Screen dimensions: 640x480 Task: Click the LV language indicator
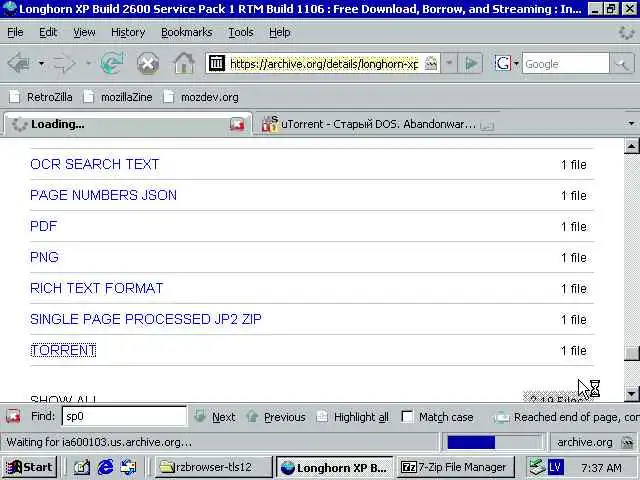pos(555,467)
